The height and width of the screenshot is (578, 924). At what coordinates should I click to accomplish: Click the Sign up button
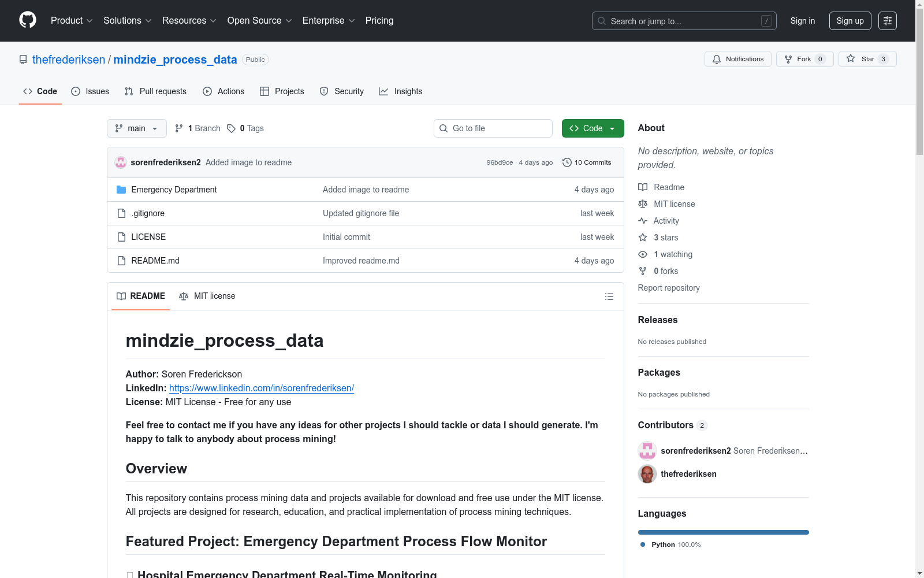tap(850, 21)
